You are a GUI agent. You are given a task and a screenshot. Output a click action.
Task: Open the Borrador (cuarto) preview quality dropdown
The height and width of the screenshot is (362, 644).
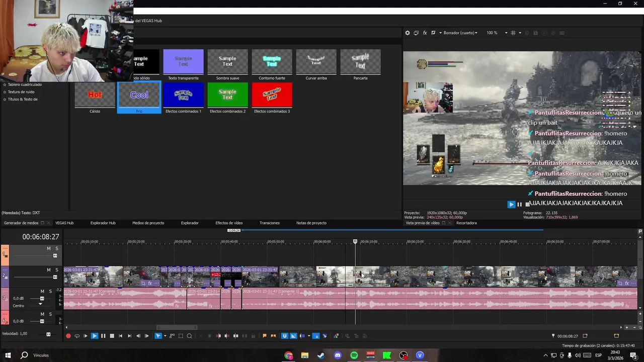460,33
